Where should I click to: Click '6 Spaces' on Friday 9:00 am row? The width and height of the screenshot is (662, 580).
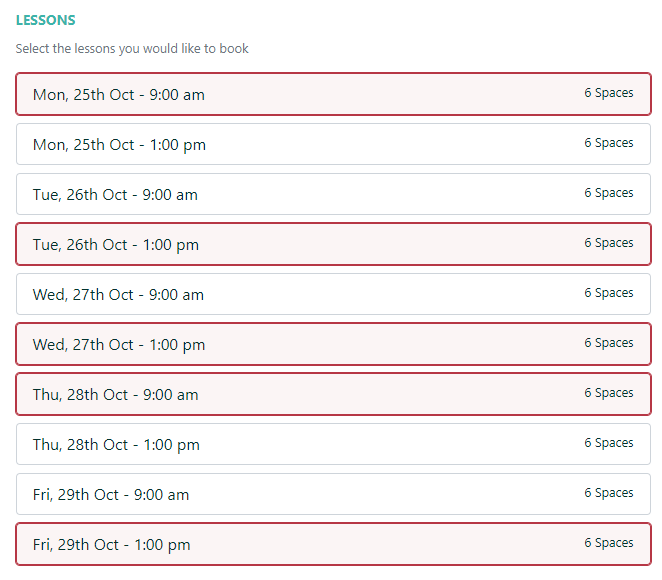pyautogui.click(x=608, y=493)
